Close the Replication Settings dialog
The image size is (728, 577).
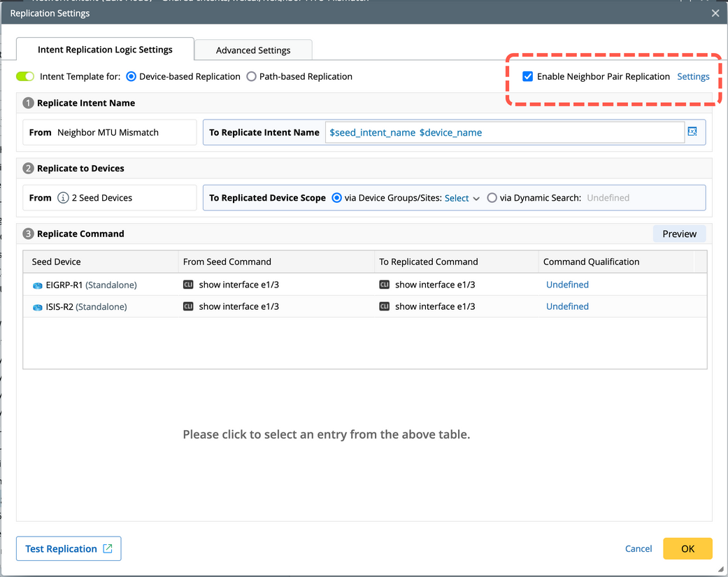pyautogui.click(x=715, y=13)
